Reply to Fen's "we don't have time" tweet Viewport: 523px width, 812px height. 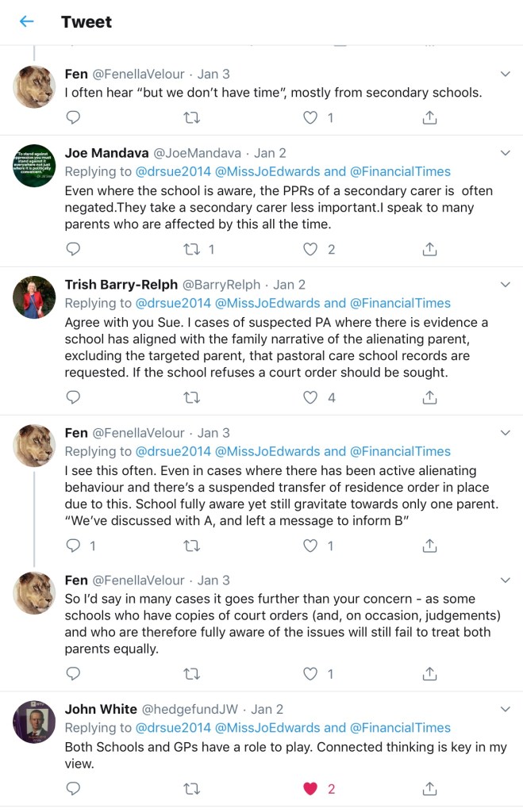coord(73,117)
